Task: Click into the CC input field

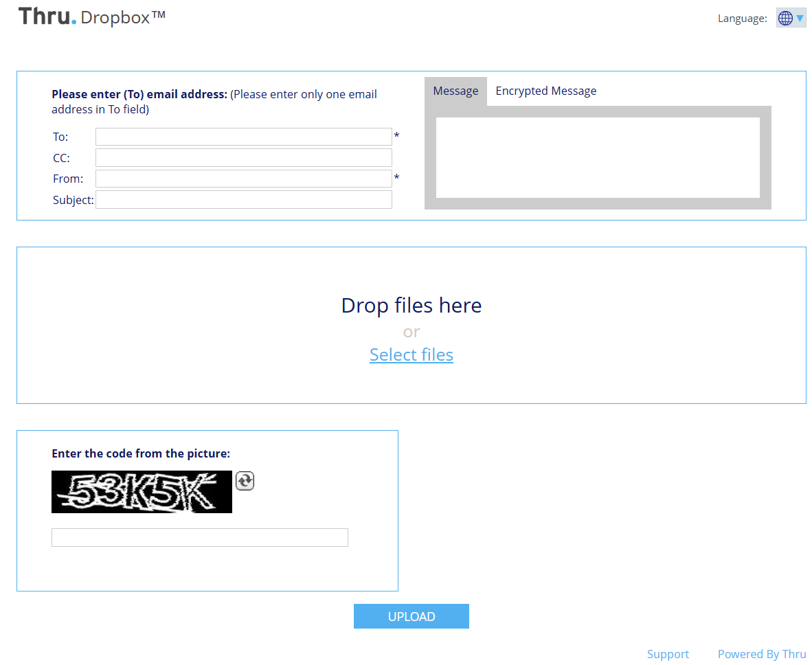Action: tap(243, 158)
